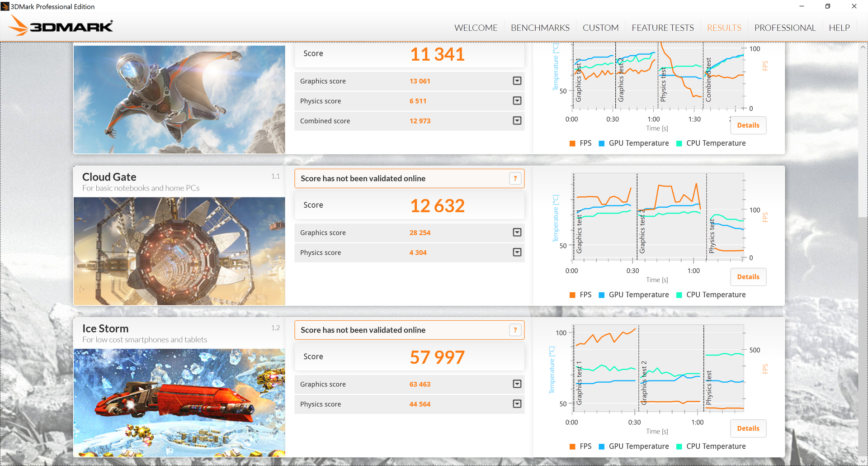Click the CPU Temperature legend label in the Ice Storm chart
This screenshot has height=466, width=868.
tap(716, 447)
